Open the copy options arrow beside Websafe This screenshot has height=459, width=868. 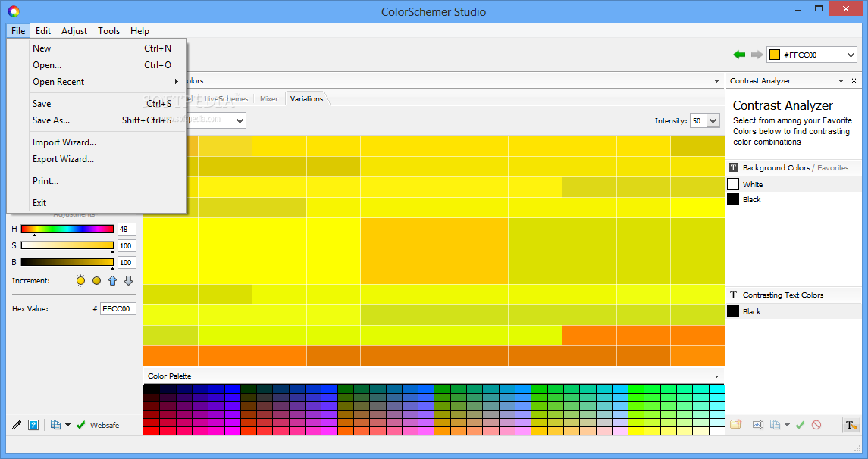coord(67,425)
